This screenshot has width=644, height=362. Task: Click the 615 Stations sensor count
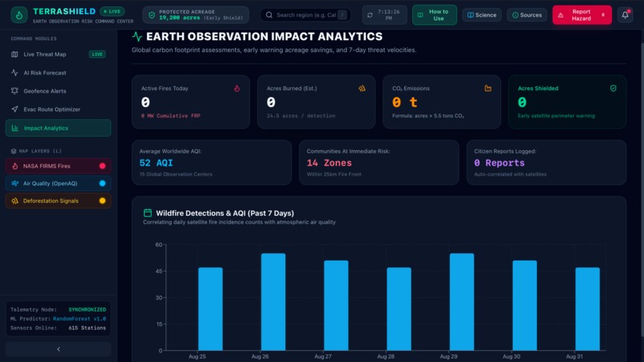pos(87,328)
